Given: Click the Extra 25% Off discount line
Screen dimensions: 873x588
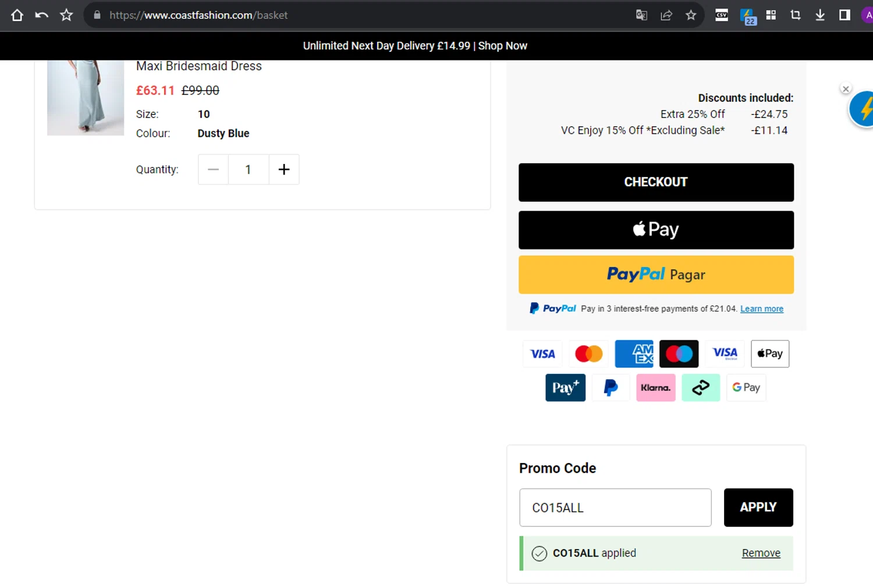Looking at the screenshot, I should click(x=693, y=115).
